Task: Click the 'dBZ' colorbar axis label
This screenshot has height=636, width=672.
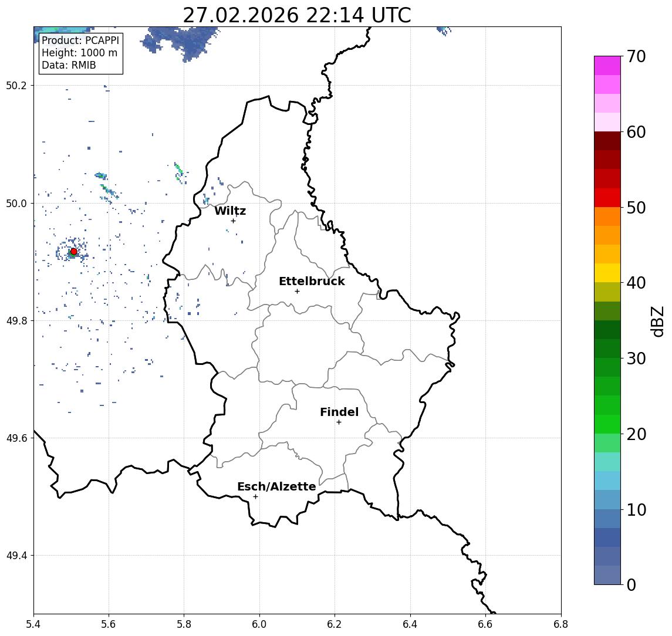Action: click(657, 321)
